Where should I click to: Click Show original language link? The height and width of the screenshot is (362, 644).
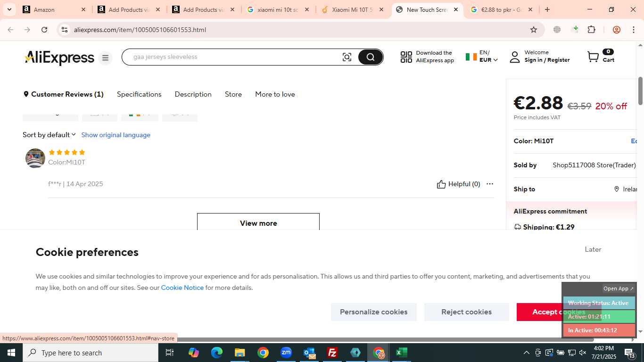coord(116,135)
